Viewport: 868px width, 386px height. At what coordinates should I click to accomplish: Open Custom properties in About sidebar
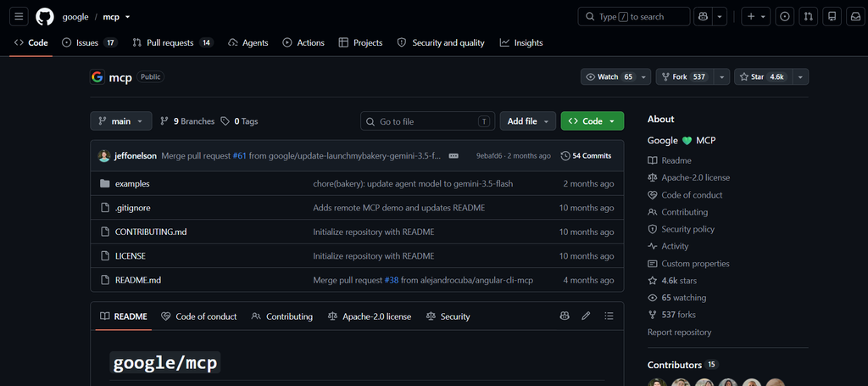688,264
